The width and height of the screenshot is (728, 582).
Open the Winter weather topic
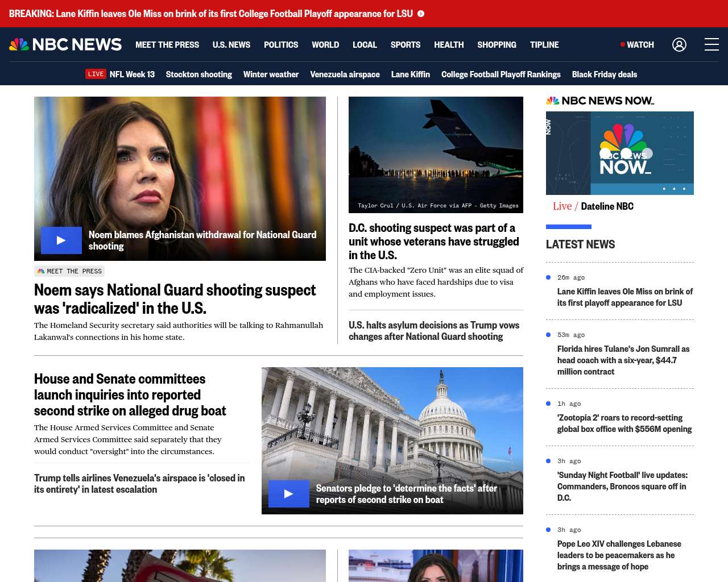pos(271,74)
